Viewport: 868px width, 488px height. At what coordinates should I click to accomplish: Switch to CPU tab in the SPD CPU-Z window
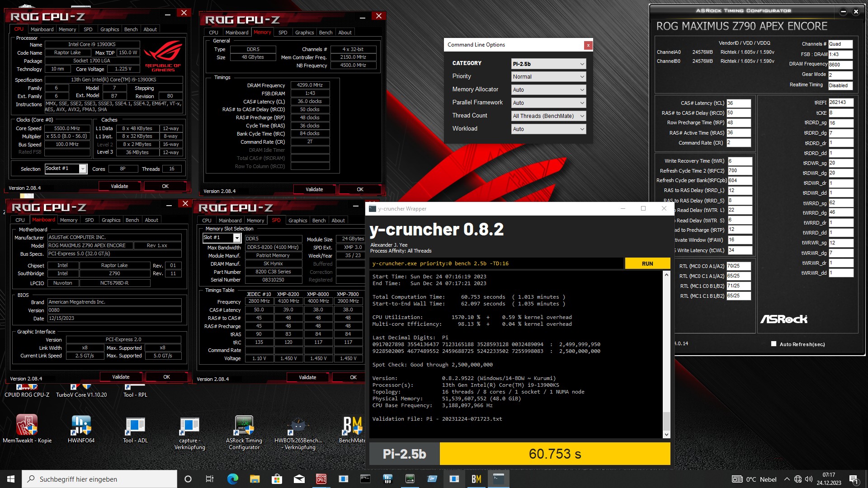(x=207, y=221)
